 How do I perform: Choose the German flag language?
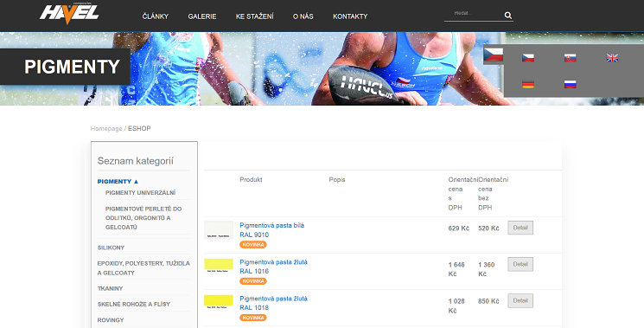(528, 85)
